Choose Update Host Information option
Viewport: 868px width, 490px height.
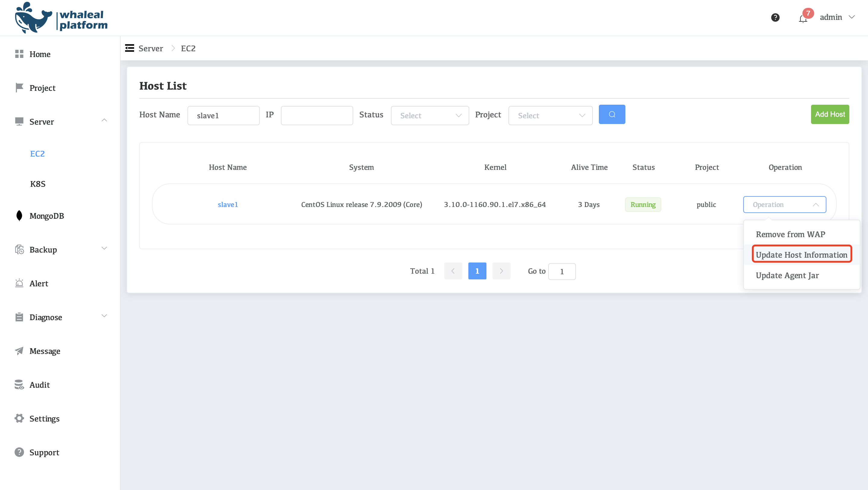coord(801,255)
